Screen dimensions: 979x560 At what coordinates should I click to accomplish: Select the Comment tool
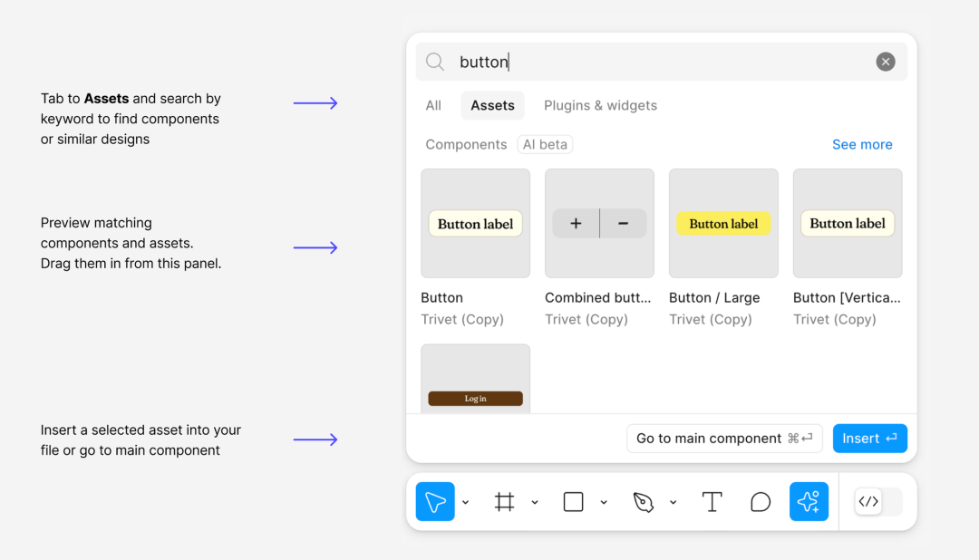[760, 501]
